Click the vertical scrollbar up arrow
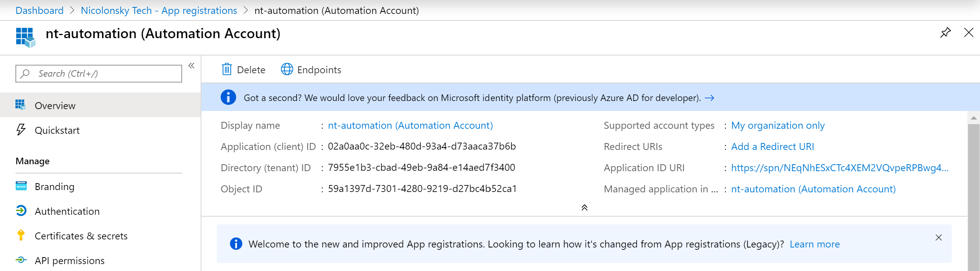Image resolution: width=980 pixels, height=271 pixels. (974, 118)
